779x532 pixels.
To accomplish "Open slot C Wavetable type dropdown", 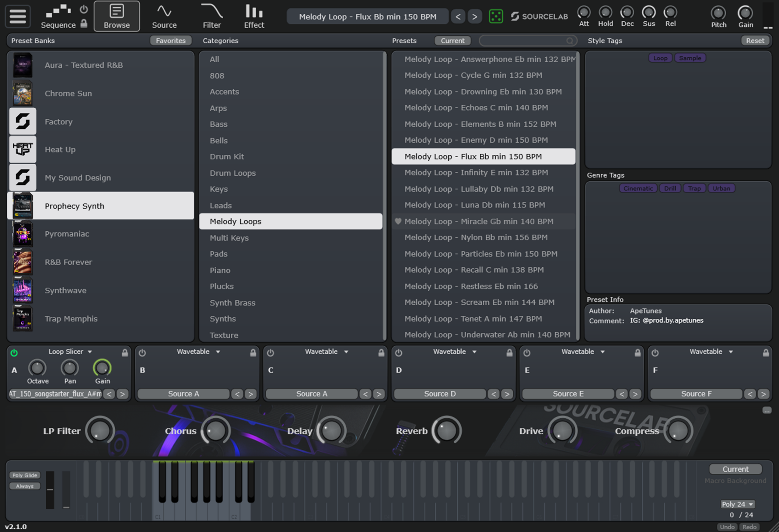I will click(327, 352).
